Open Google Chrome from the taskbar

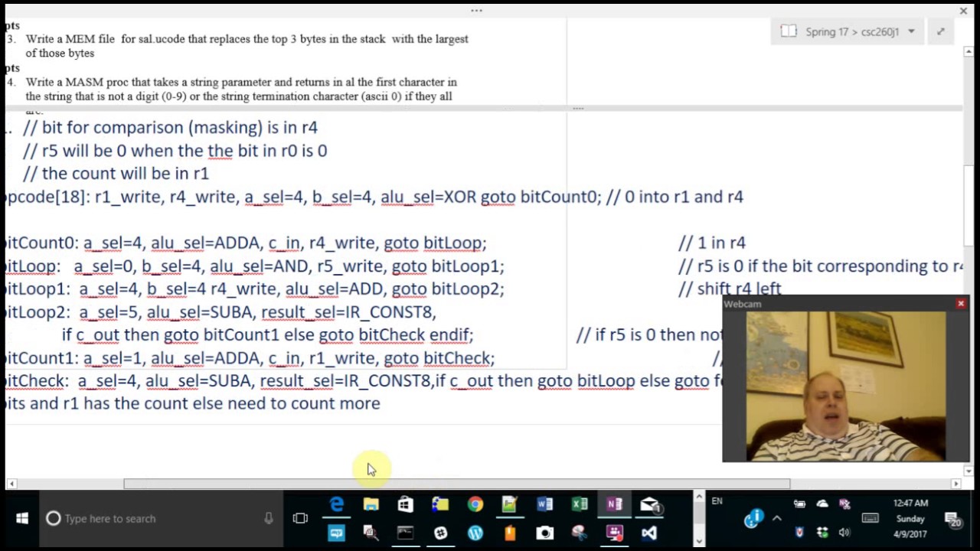pyautogui.click(x=475, y=504)
